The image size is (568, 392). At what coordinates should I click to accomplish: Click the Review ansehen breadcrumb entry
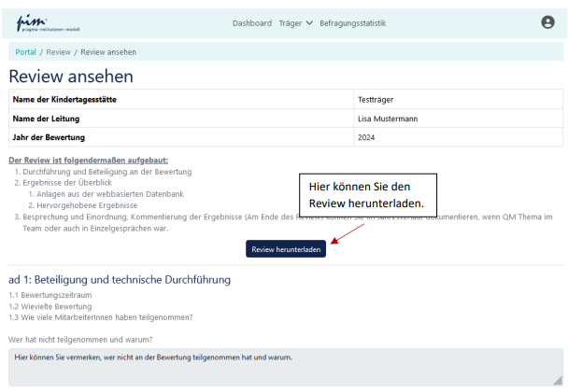108,51
